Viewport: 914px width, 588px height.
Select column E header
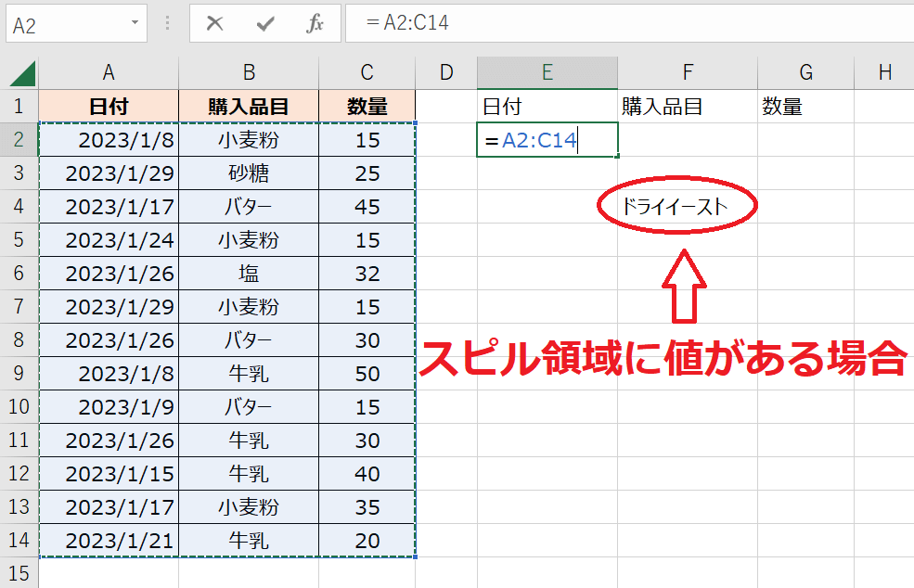point(547,73)
